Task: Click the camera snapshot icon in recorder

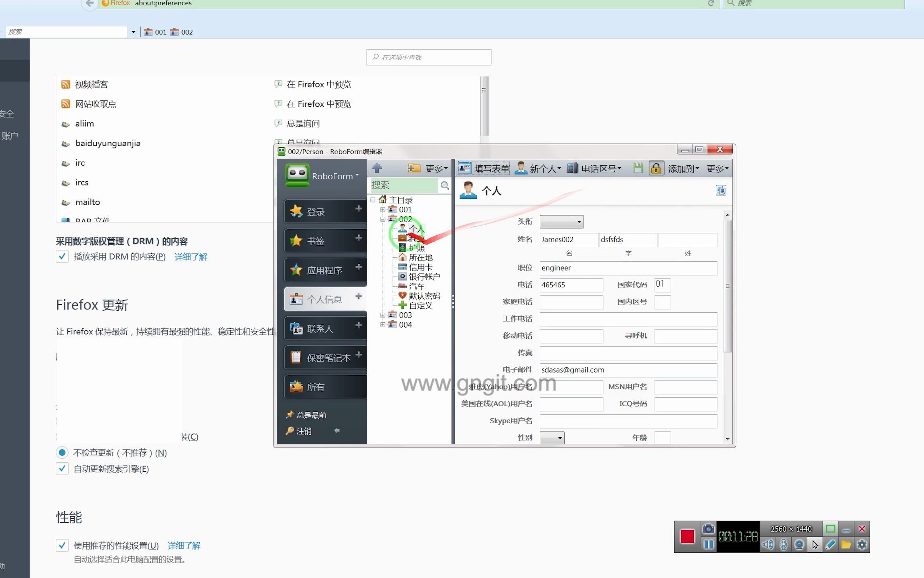Action: coord(709,529)
